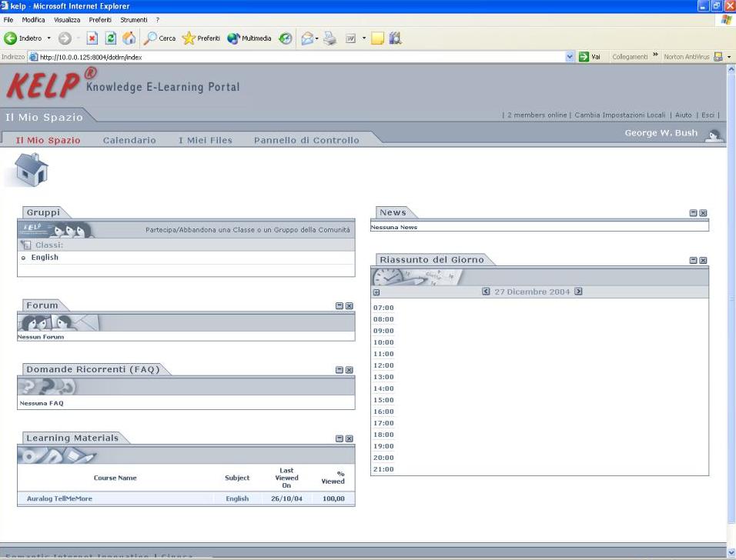Hide the Learning Materials portlet

pyautogui.click(x=350, y=438)
